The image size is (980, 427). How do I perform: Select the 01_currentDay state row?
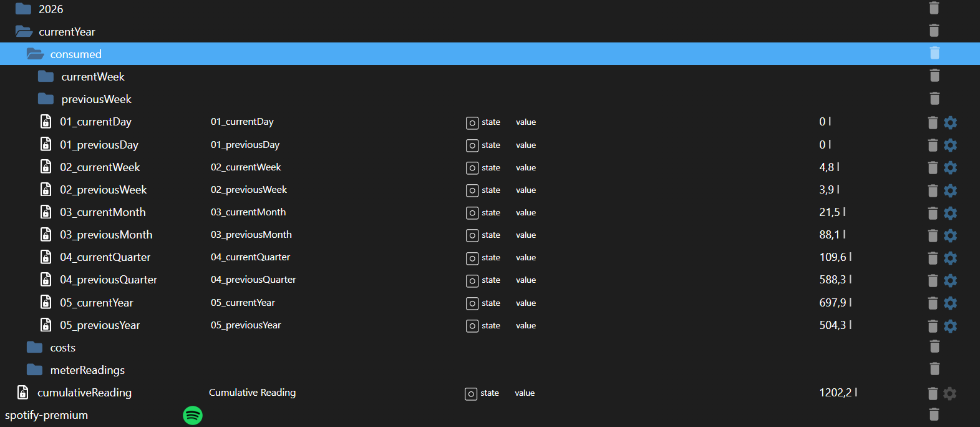[490, 122]
